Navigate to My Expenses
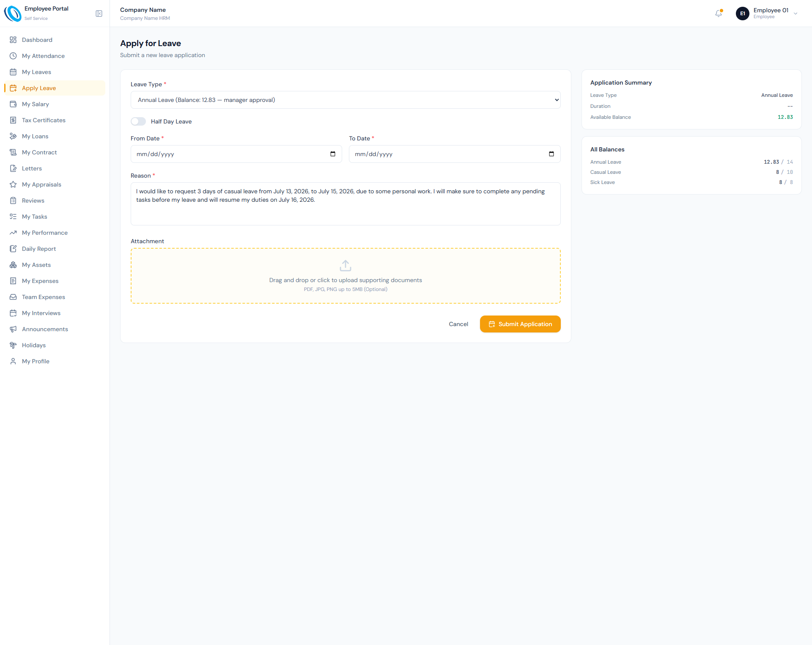The height and width of the screenshot is (645, 812). tap(55, 281)
